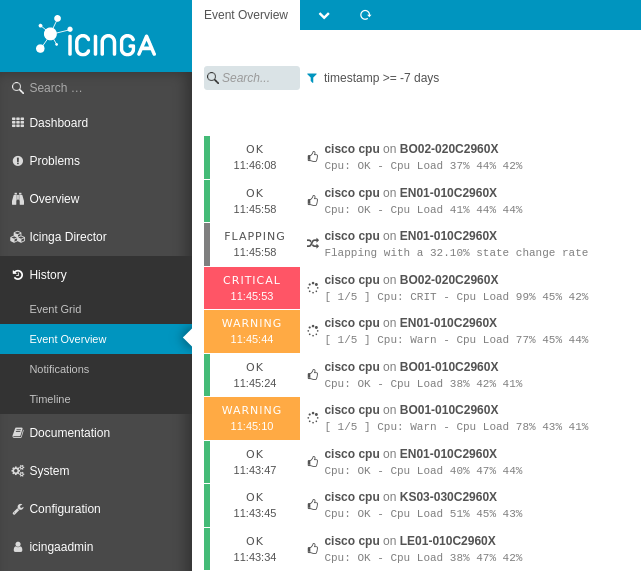Viewport: 641px width, 571px height.
Task: Click the event filter Search field
Action: tap(258, 78)
